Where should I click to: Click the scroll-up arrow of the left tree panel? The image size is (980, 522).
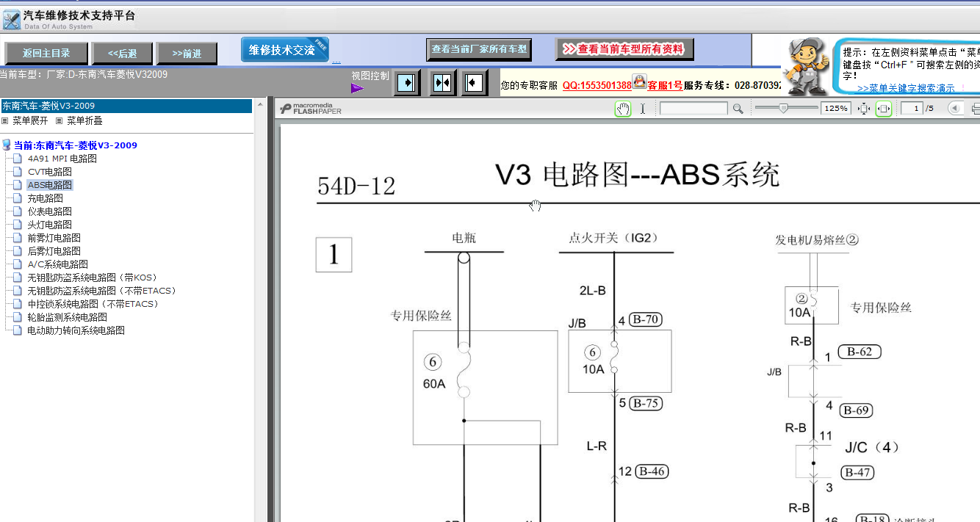pyautogui.click(x=260, y=104)
